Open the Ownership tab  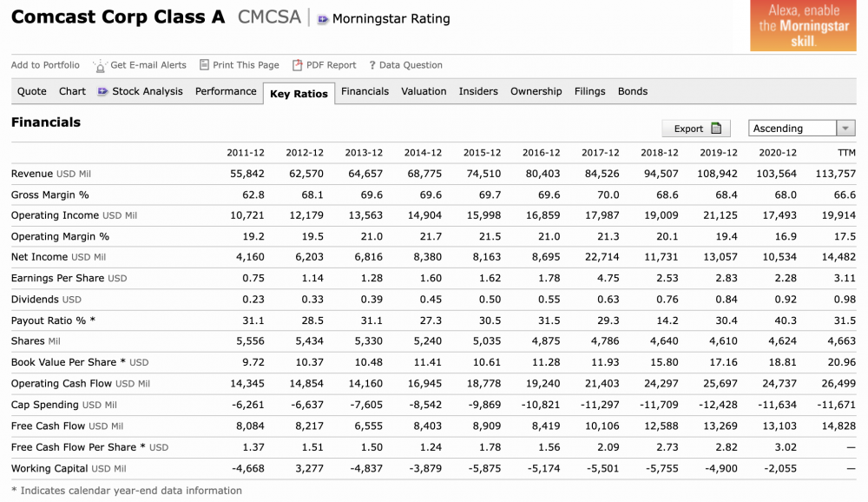pyautogui.click(x=536, y=91)
